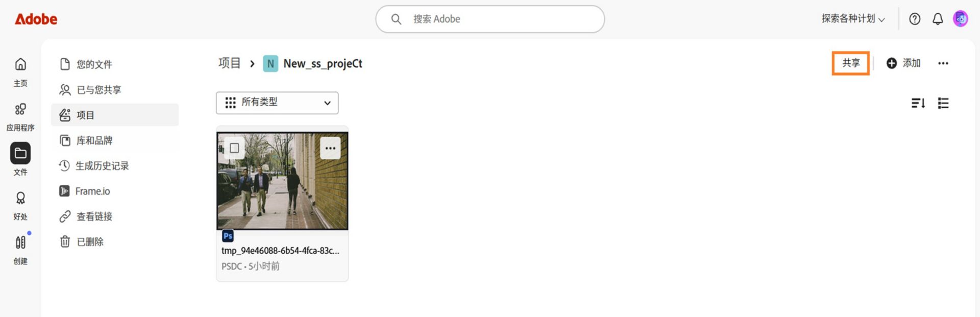
Task: Open the user profile avatar
Action: click(961, 19)
